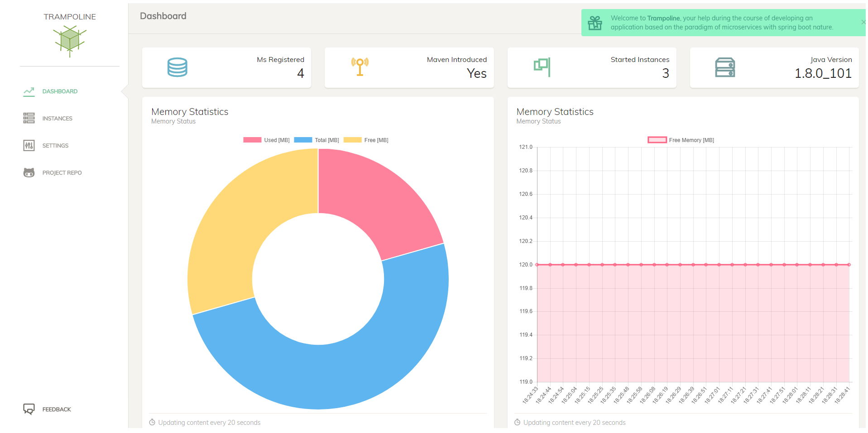Screen dimensions: 868x433
Task: Hide the Free [MB] dataset via legend
Action: [x=366, y=140]
